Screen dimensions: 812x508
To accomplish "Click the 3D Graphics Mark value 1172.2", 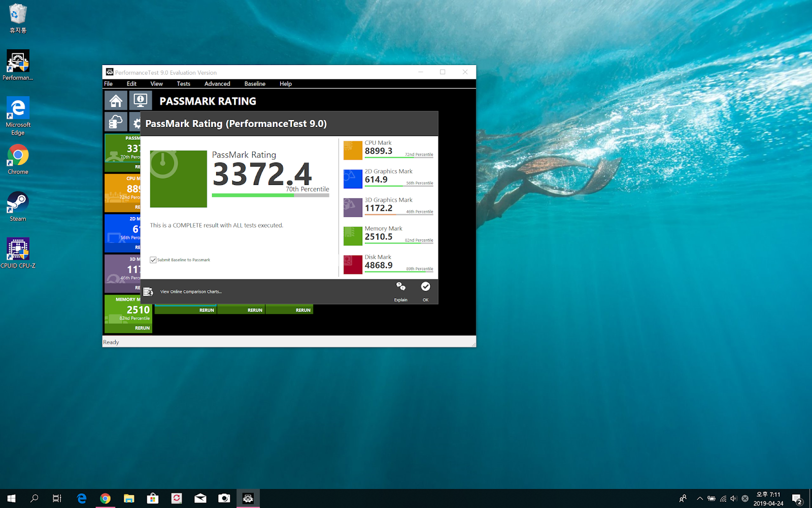I will pyautogui.click(x=379, y=208).
